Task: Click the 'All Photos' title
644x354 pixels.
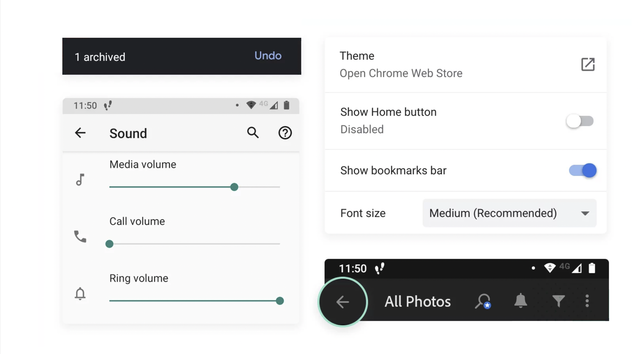Action: 418,301
